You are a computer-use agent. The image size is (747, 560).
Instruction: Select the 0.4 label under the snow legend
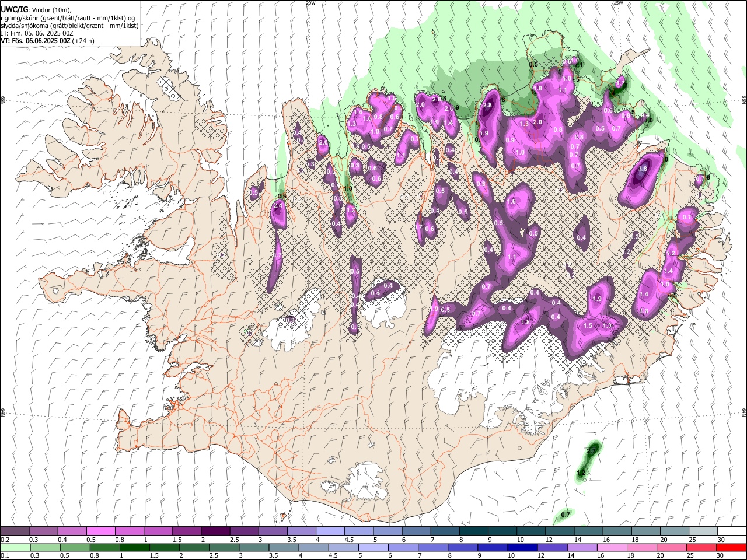point(62,540)
